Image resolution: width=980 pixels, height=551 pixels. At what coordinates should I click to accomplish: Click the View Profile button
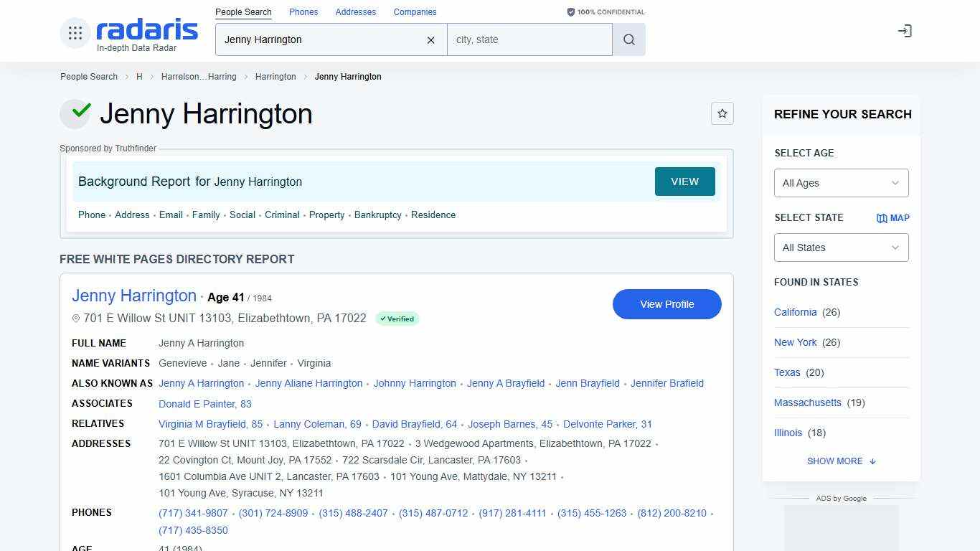pos(666,304)
